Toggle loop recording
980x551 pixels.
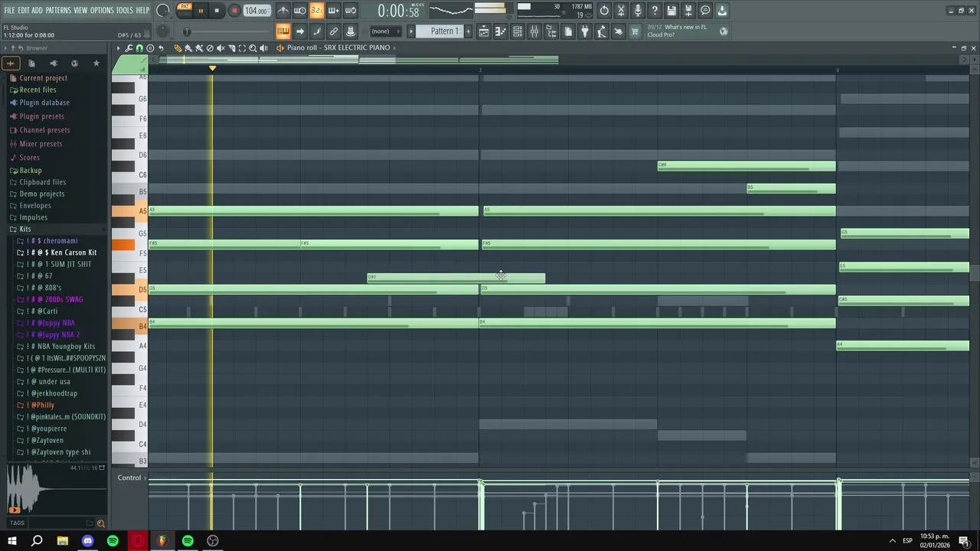click(x=350, y=11)
